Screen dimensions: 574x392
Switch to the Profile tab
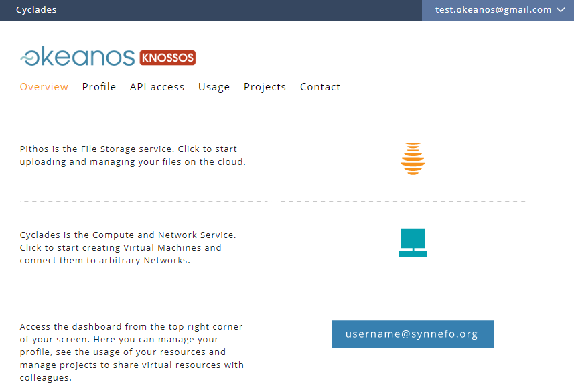pos(98,86)
